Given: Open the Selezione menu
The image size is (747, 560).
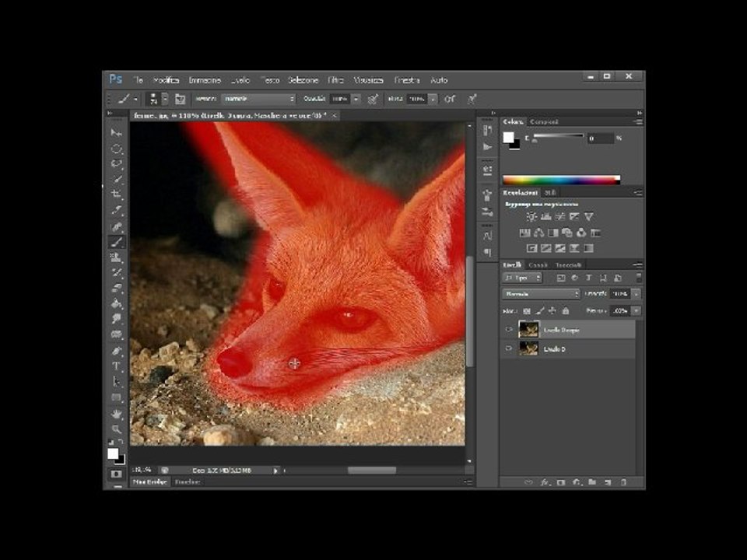Looking at the screenshot, I should (303, 80).
